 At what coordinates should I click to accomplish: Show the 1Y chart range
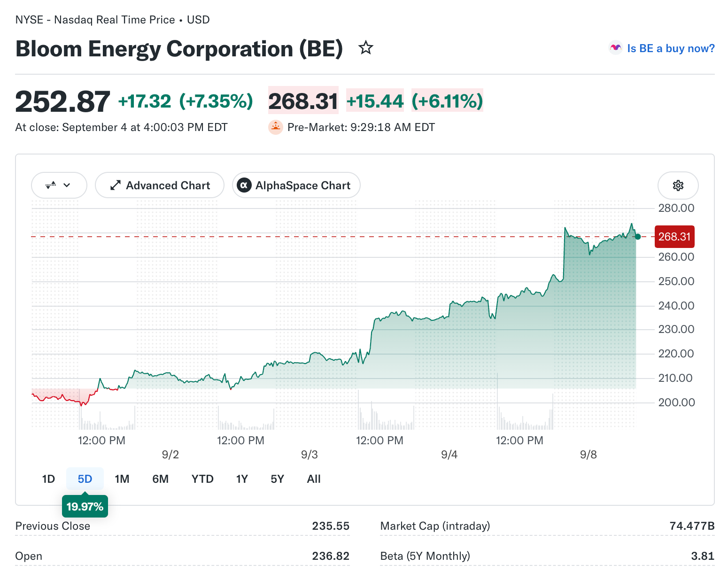[242, 479]
